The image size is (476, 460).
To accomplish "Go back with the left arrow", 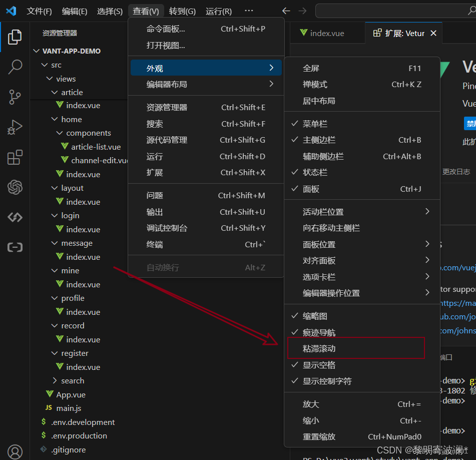I will 286,11.
